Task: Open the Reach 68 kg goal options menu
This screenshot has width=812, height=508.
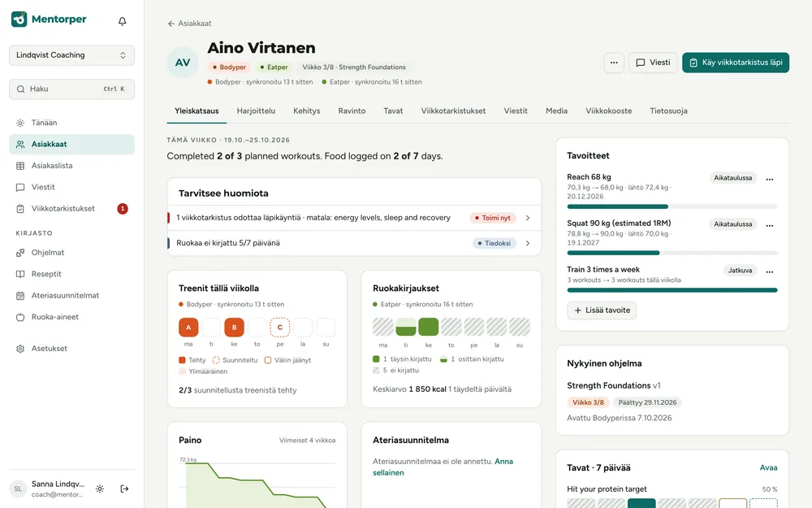Action: click(770, 179)
